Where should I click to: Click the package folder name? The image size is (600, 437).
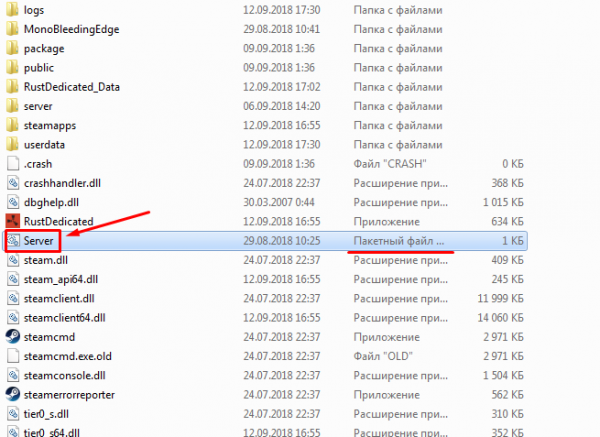point(44,49)
